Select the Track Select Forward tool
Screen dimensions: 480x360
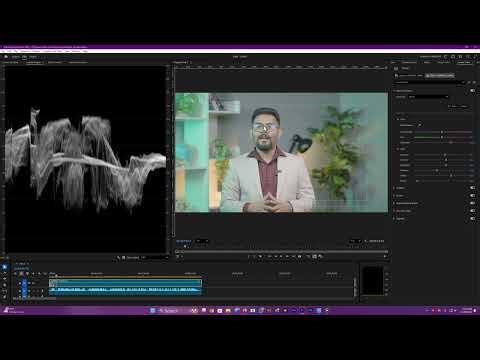click(4, 273)
